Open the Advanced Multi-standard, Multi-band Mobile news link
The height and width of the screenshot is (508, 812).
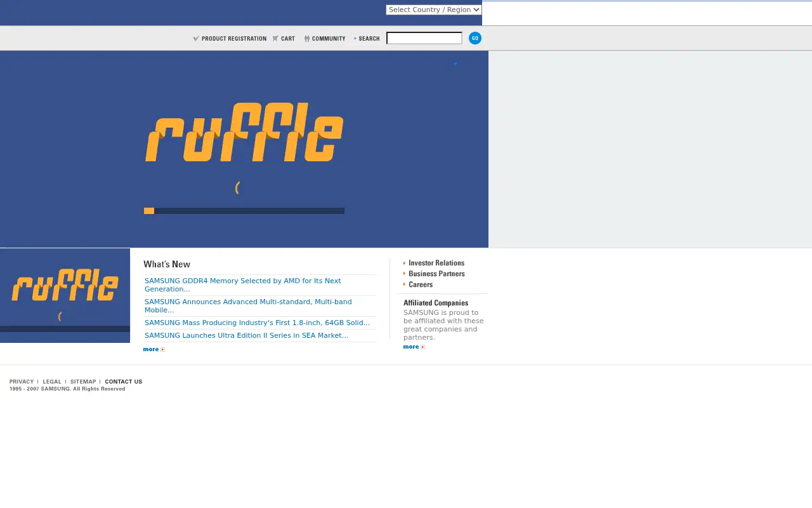248,305
